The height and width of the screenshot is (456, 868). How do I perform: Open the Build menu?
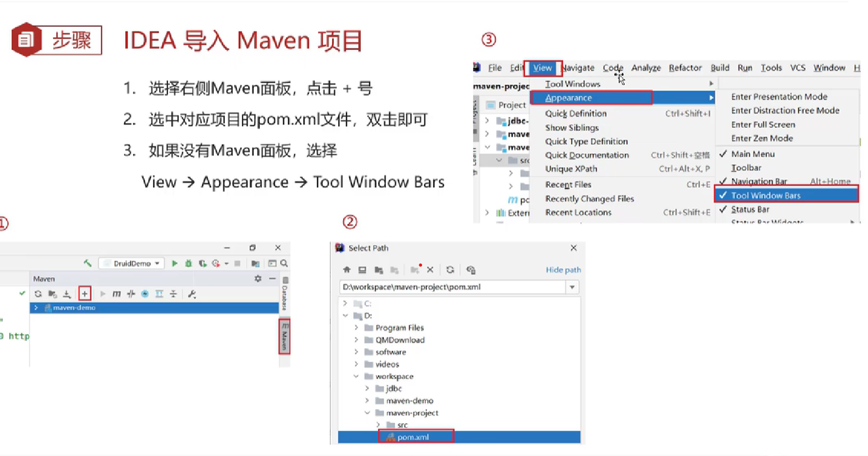pyautogui.click(x=720, y=68)
